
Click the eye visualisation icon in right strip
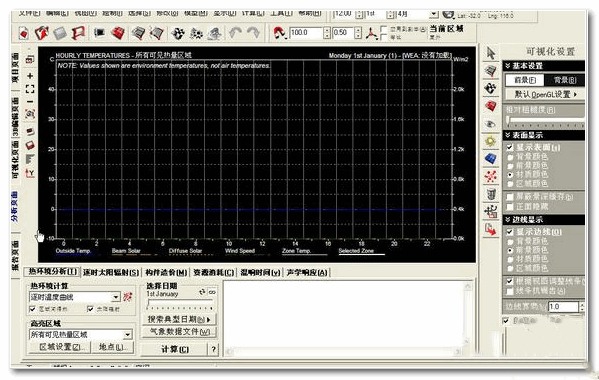click(x=491, y=124)
